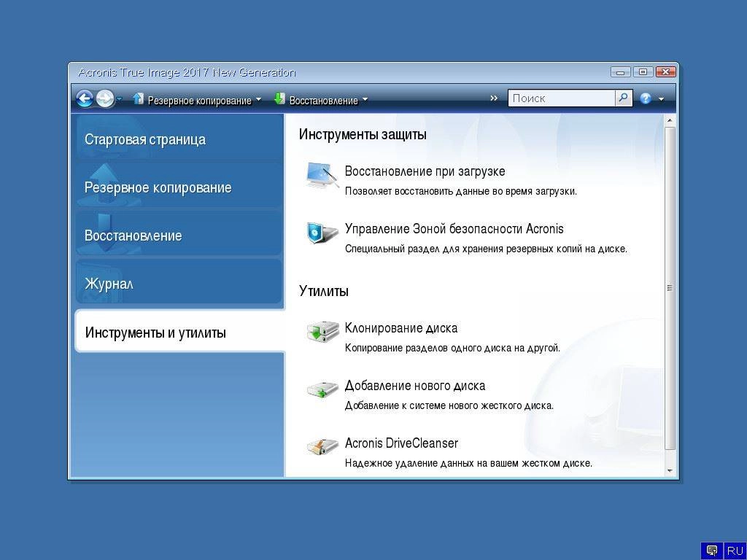The image size is (747, 560).
Task: Open the Добавление нового диска link
Action: click(x=415, y=385)
